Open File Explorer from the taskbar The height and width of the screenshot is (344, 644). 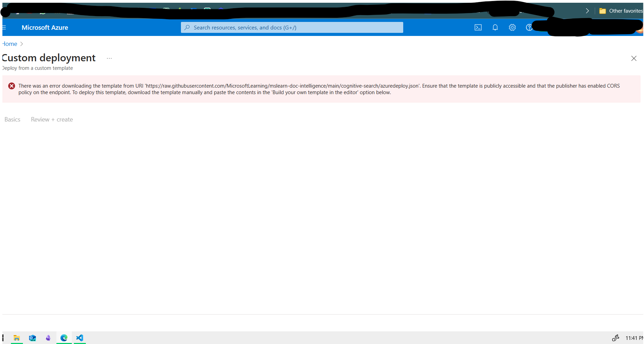pos(16,338)
